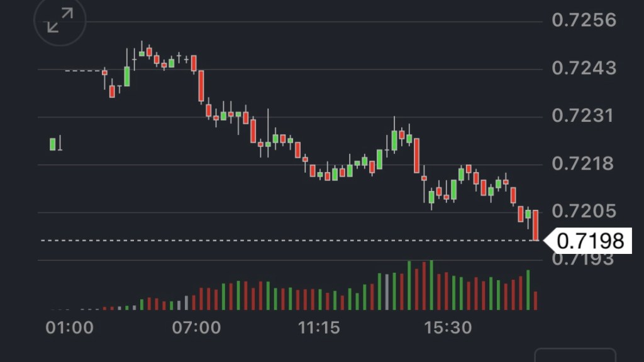The width and height of the screenshot is (644, 362).
Task: Click the rightmost green volume bar
Action: (x=528, y=290)
